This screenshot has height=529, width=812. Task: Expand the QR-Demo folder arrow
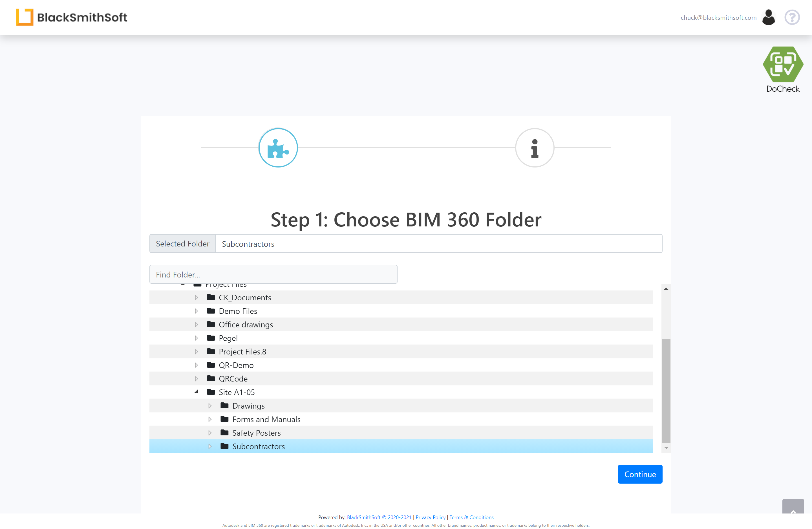(196, 365)
